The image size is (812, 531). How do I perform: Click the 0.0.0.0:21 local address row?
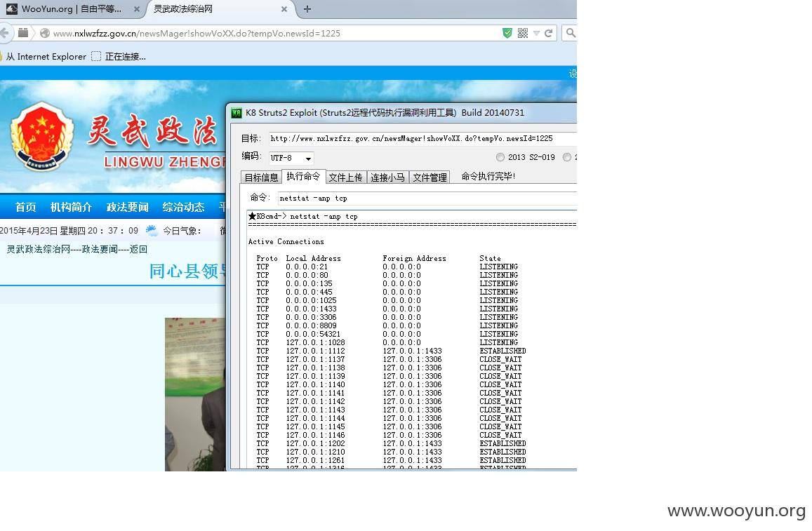coord(307,267)
